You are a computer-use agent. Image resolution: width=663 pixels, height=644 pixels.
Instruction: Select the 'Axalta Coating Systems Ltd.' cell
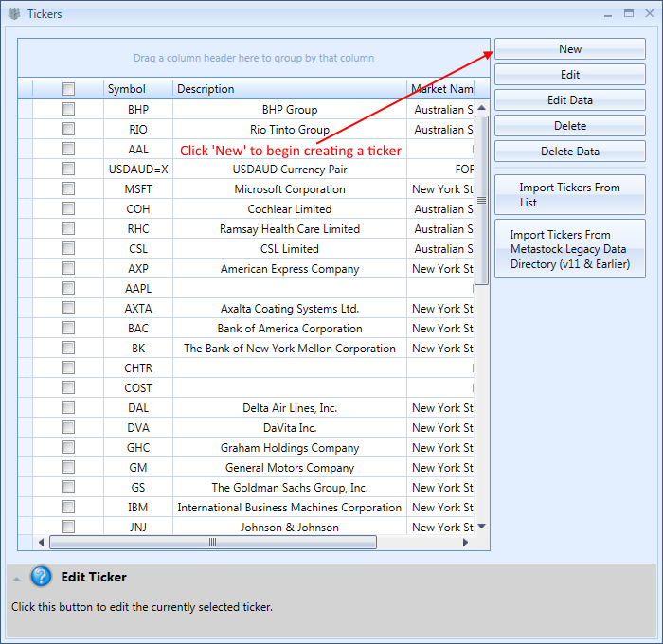point(290,308)
